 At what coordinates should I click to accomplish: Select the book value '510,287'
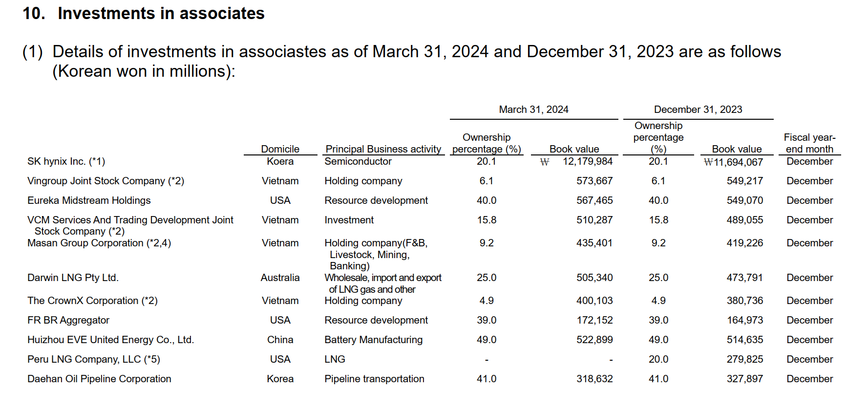coord(594,220)
